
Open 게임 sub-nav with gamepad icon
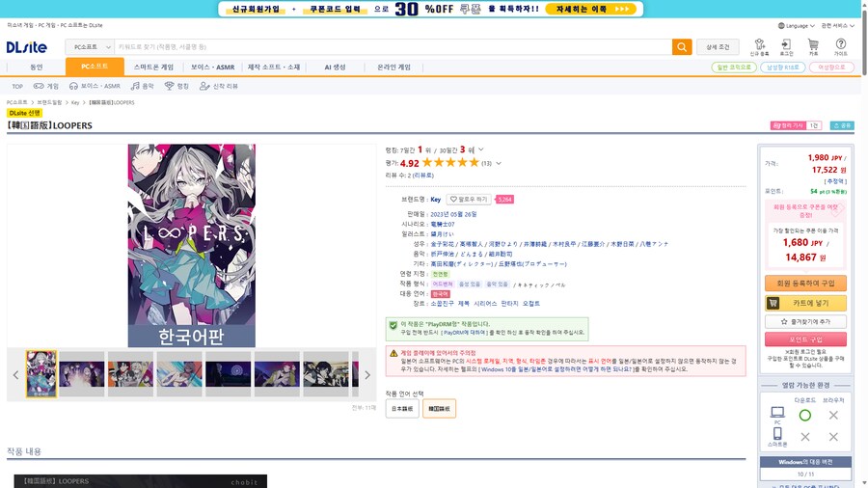pyautogui.click(x=46, y=86)
